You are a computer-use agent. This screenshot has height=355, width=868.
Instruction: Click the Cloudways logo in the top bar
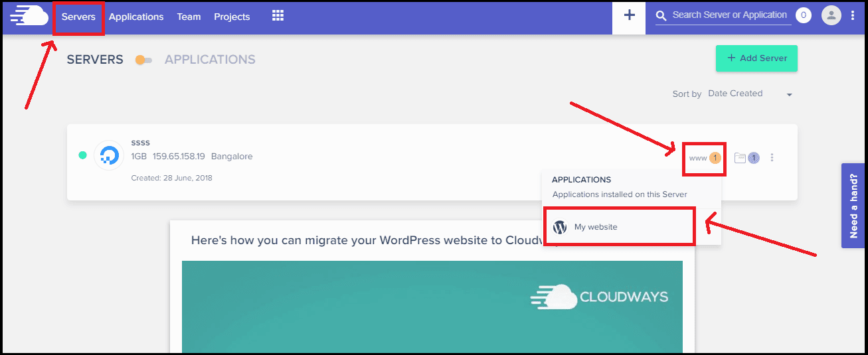[x=29, y=16]
